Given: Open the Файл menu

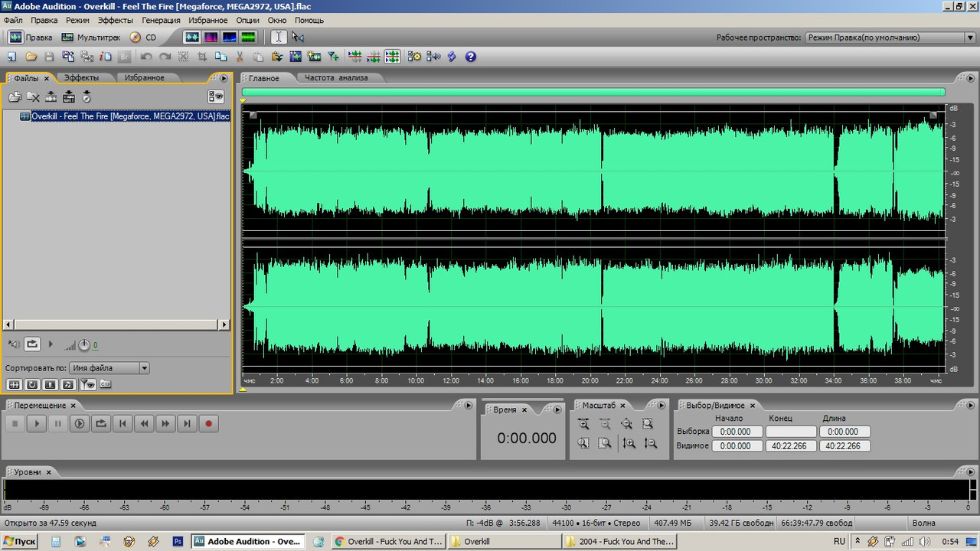Looking at the screenshot, I should (x=13, y=20).
